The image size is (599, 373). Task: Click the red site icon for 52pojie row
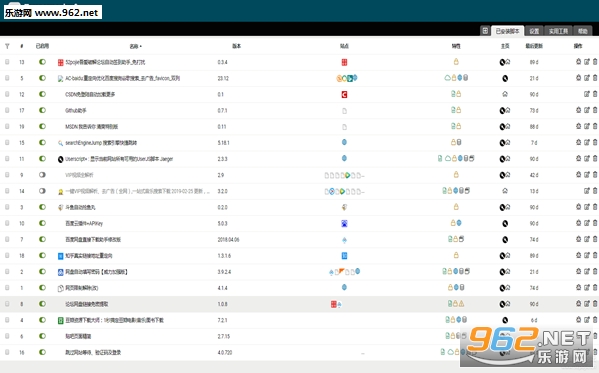(x=344, y=62)
